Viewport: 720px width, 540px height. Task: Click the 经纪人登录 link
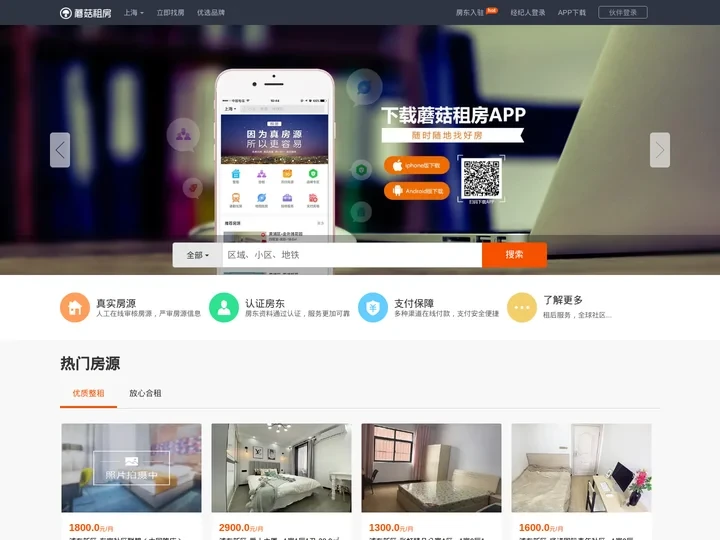[528, 13]
